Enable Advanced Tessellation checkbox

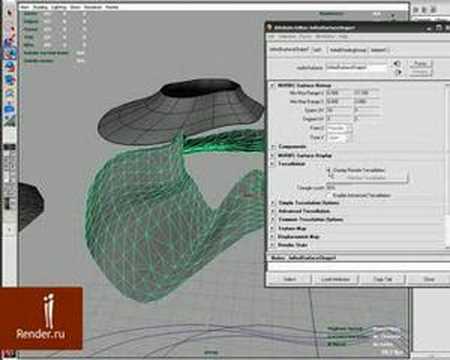329,195
